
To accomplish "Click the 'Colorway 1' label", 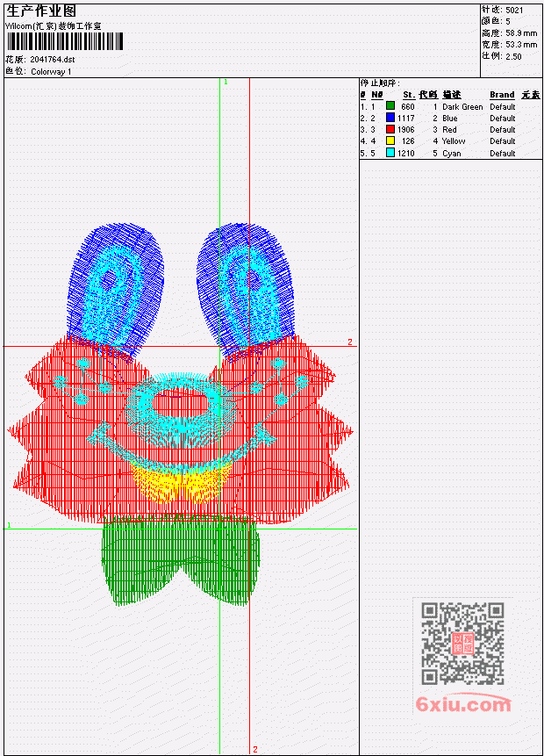I will [51, 72].
